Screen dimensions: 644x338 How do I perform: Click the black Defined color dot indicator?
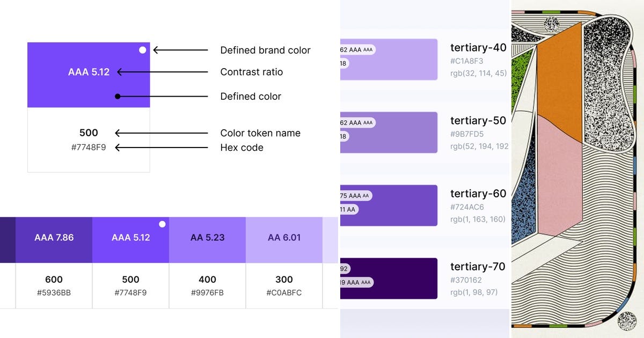pos(118,96)
